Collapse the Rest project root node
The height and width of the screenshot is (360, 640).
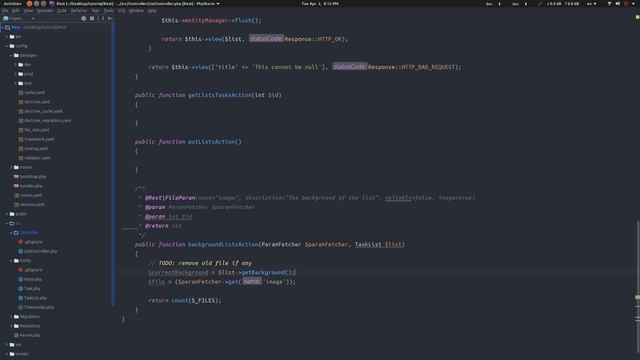[x=2, y=27]
